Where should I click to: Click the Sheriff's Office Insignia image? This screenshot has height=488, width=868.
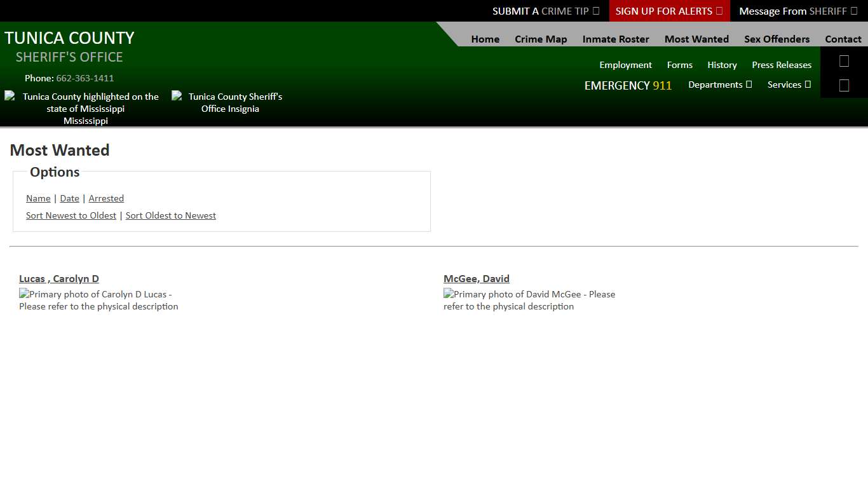click(x=229, y=102)
